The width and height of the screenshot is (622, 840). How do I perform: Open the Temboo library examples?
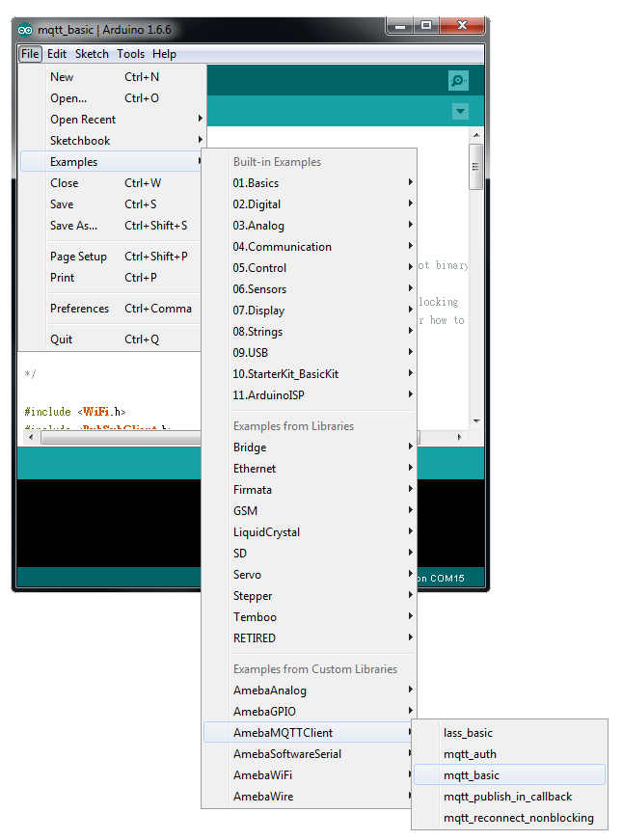coord(310,617)
